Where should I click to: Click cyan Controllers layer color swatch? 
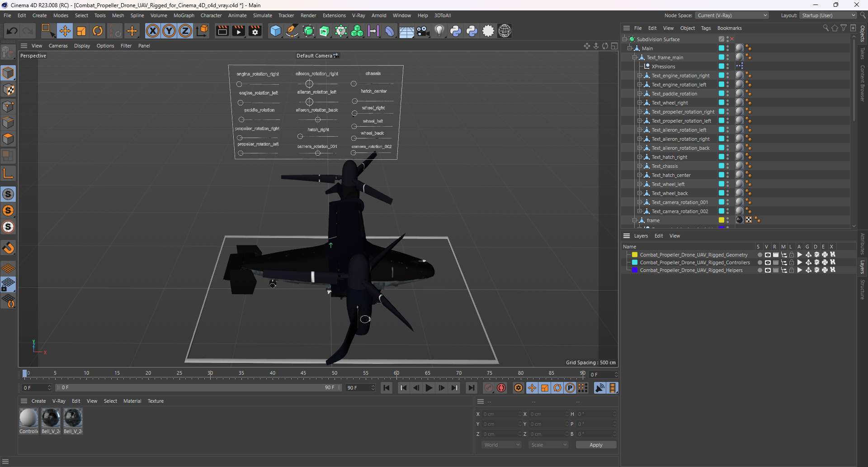coord(634,262)
